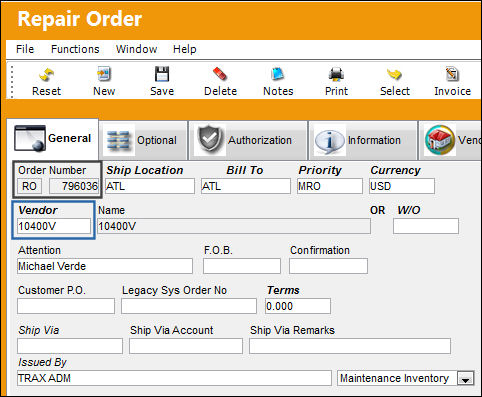Open the File menu
The height and width of the screenshot is (397, 482).
(25, 49)
